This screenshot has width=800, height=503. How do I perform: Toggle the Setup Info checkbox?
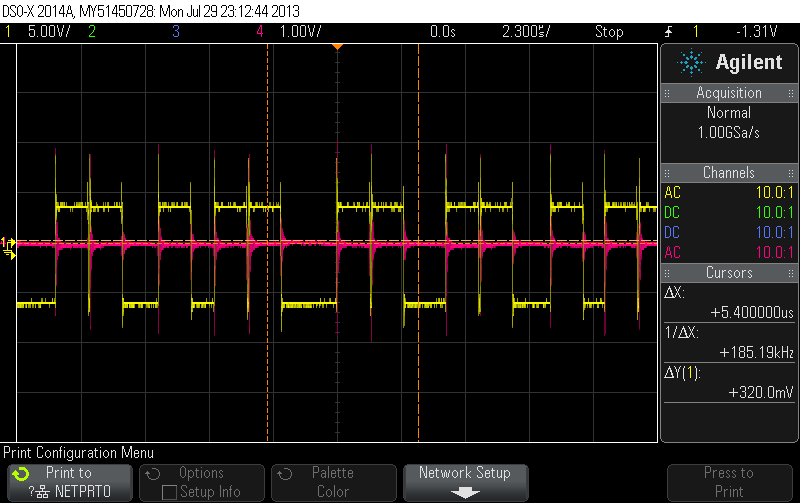click(x=169, y=492)
